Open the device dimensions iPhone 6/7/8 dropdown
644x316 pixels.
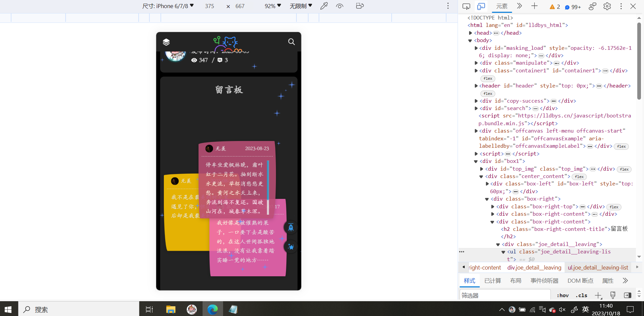(168, 6)
